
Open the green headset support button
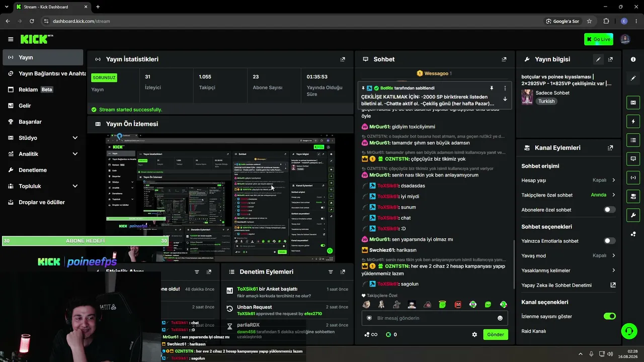pyautogui.click(x=629, y=331)
